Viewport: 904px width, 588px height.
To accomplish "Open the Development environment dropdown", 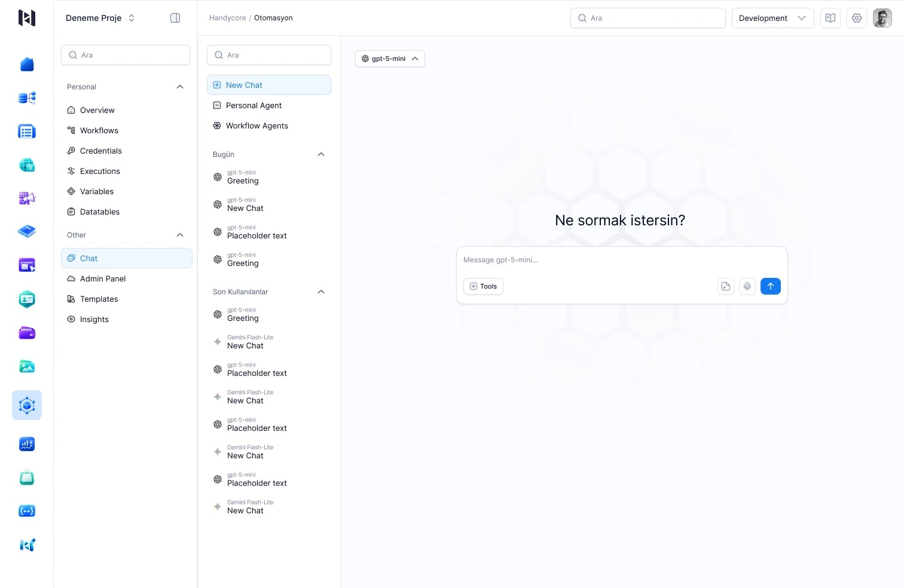I will (772, 18).
